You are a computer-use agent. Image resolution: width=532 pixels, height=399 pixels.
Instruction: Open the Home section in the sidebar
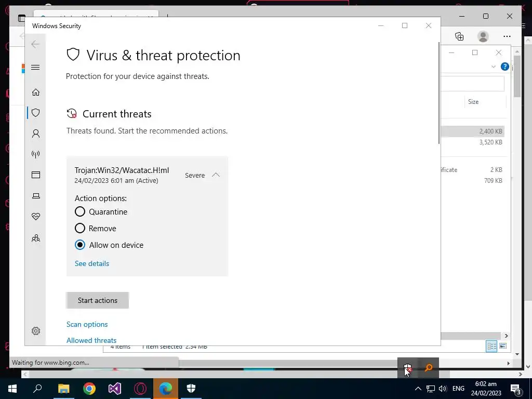[36, 92]
